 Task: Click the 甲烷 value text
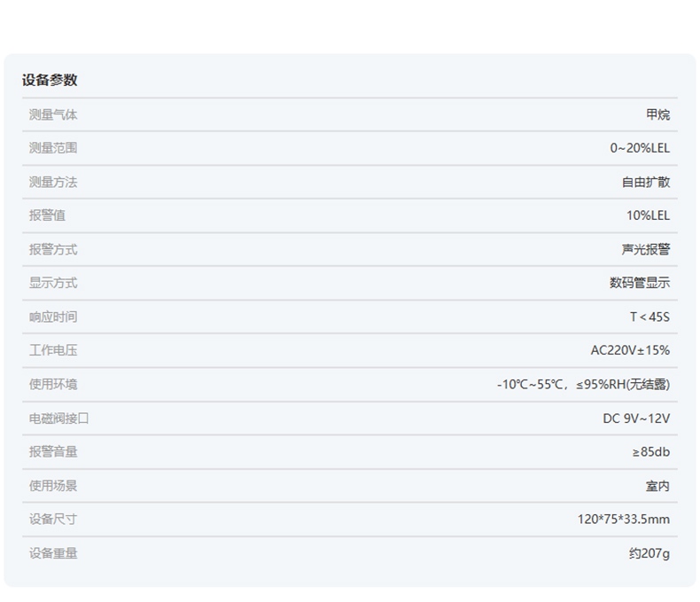point(657,114)
